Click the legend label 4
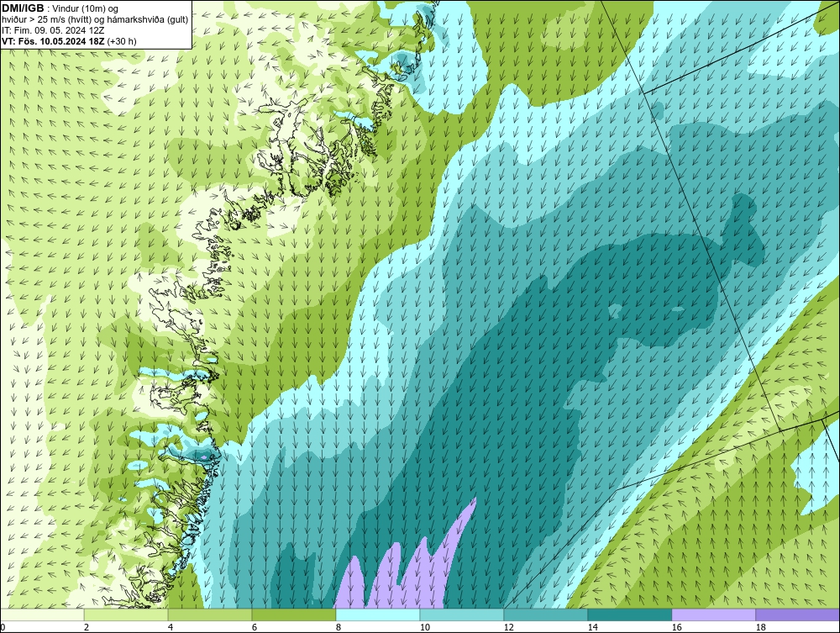This screenshot has width=840, height=633. click(171, 627)
